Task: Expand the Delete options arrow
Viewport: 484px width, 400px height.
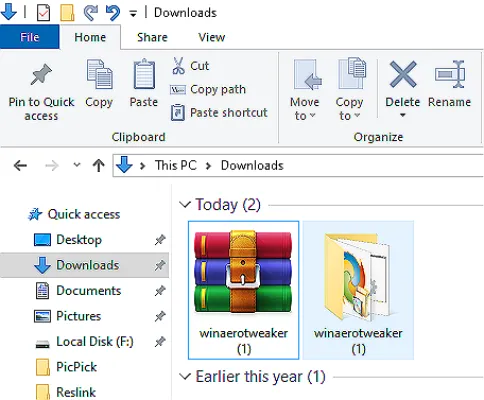Action: click(x=403, y=115)
